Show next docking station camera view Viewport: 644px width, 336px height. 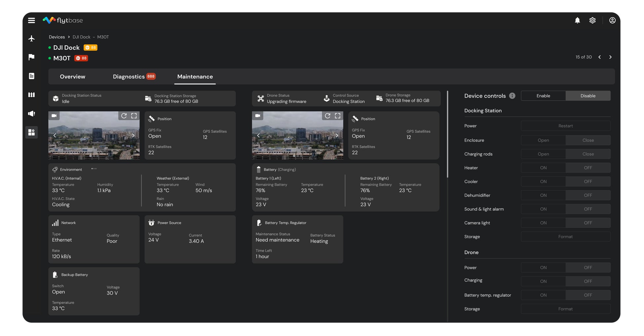click(133, 136)
